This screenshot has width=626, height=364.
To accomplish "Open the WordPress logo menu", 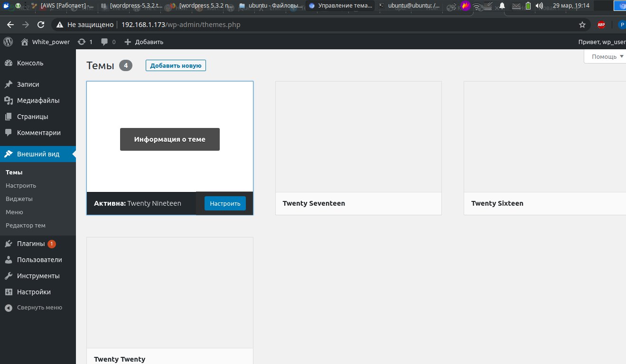I will (x=8, y=42).
